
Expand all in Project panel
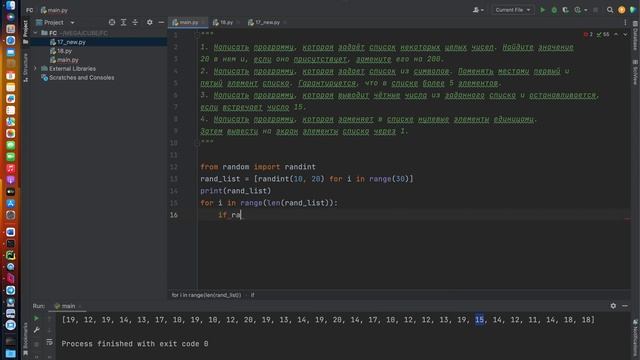click(123, 22)
